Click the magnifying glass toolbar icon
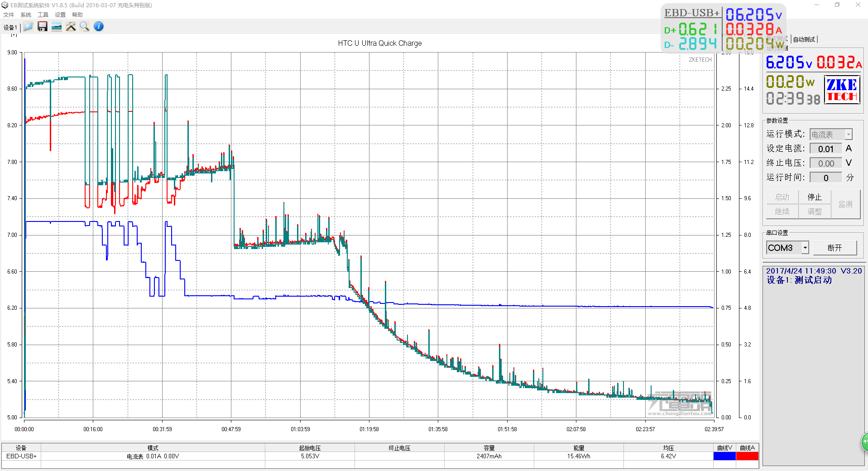This screenshot has height=471, width=868. (x=85, y=26)
